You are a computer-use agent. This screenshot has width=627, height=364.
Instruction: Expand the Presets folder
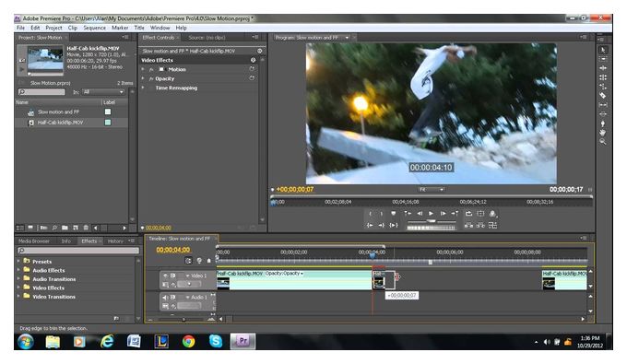pos(18,261)
